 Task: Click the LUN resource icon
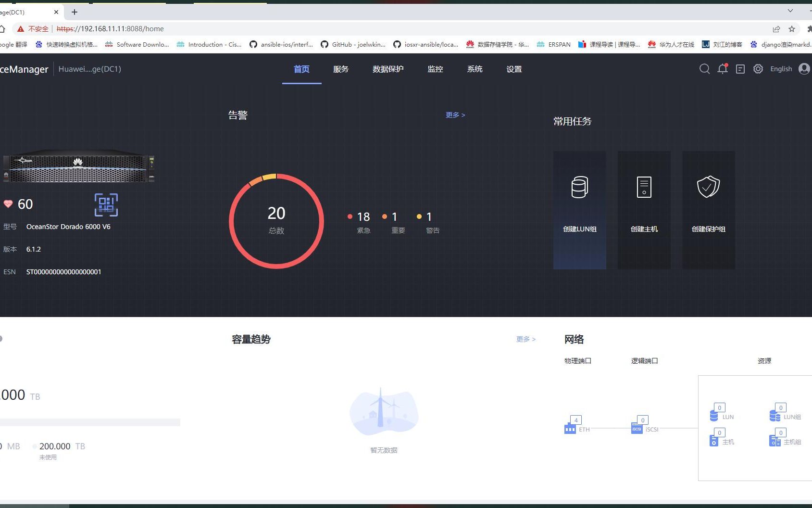714,415
